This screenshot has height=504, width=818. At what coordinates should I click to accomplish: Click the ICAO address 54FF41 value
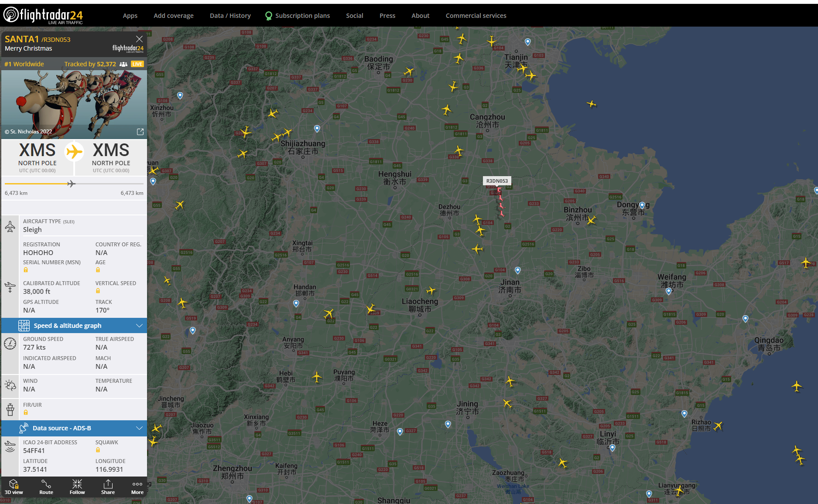point(34,451)
